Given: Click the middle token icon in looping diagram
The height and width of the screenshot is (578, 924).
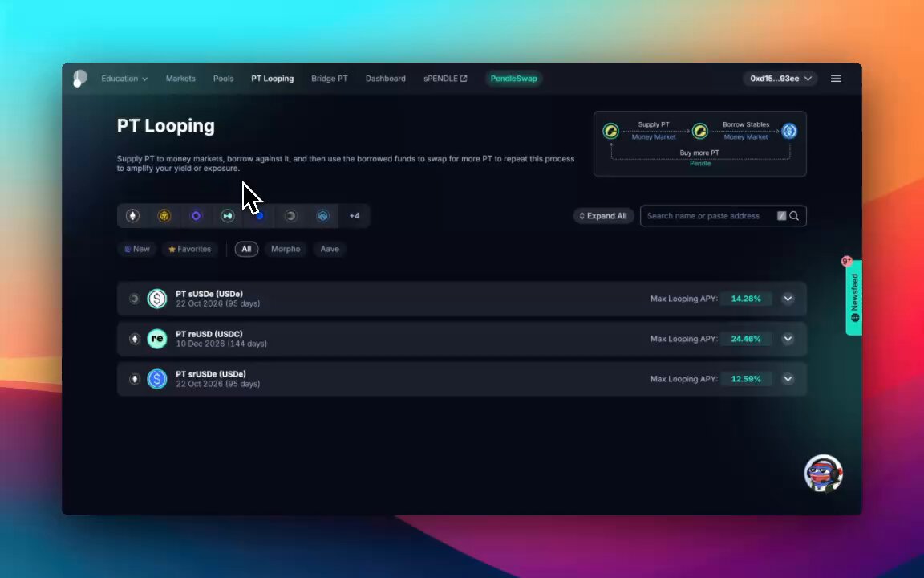Looking at the screenshot, I should click(x=699, y=131).
